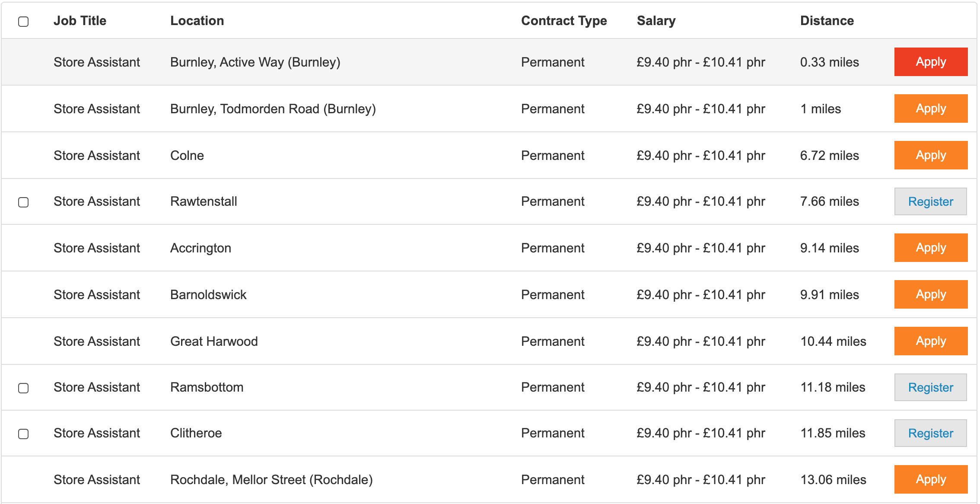The image size is (980, 504).
Task: Sort by the Salary column header
Action: (x=656, y=21)
